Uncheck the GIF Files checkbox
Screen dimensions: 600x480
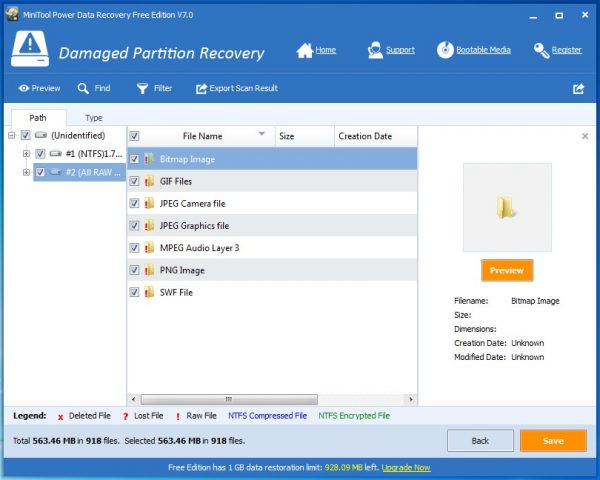coord(134,181)
